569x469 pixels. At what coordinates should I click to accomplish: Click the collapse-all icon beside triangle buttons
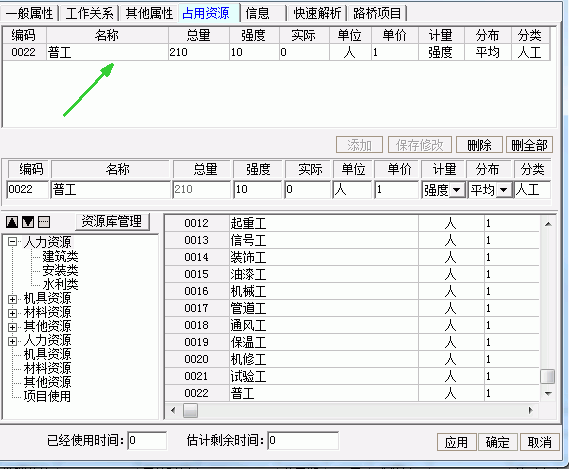point(44,222)
